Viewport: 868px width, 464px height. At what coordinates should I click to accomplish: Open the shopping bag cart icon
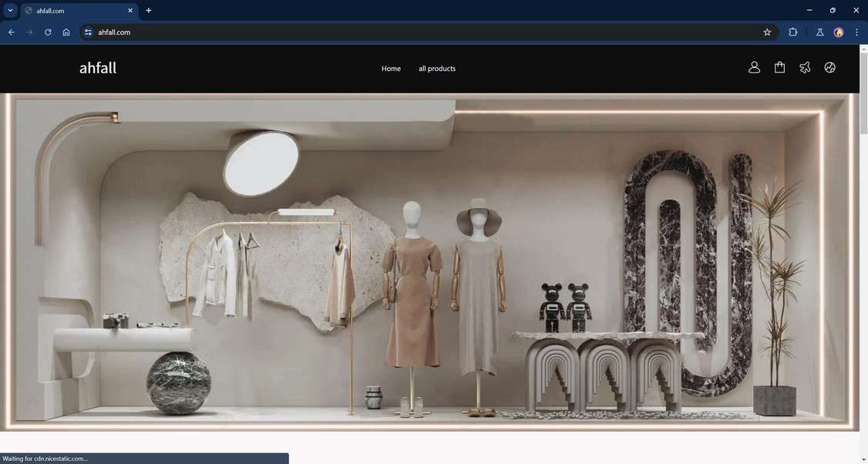point(779,68)
